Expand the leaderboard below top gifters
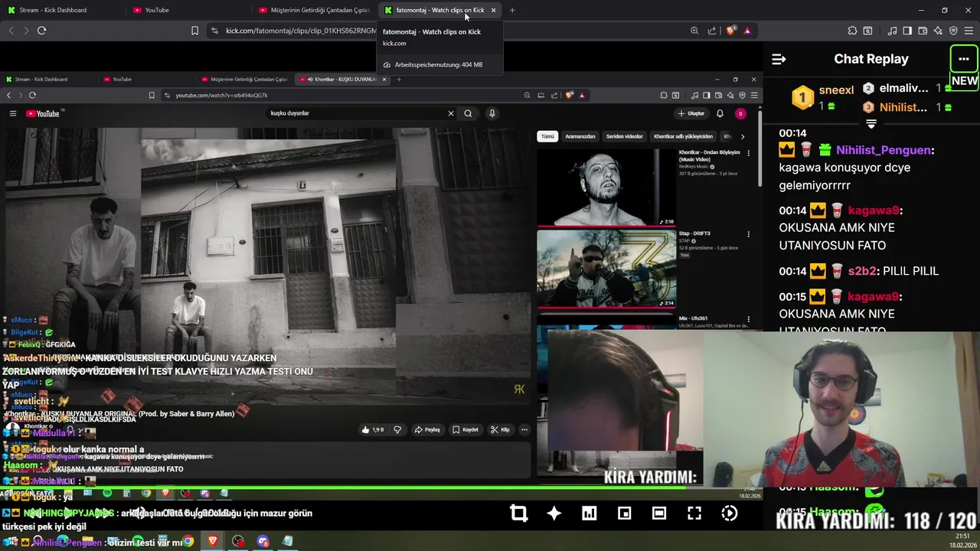980x551 pixels. (x=871, y=123)
